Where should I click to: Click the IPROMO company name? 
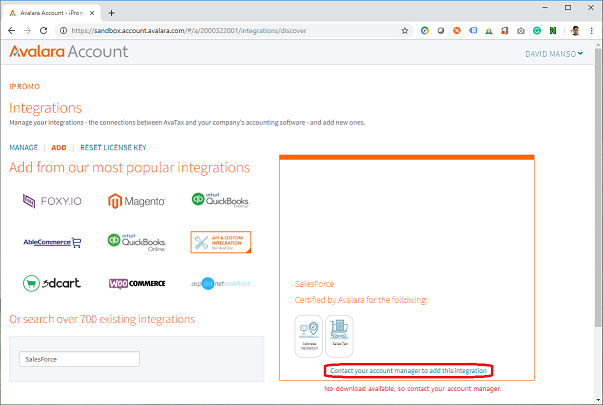point(25,87)
